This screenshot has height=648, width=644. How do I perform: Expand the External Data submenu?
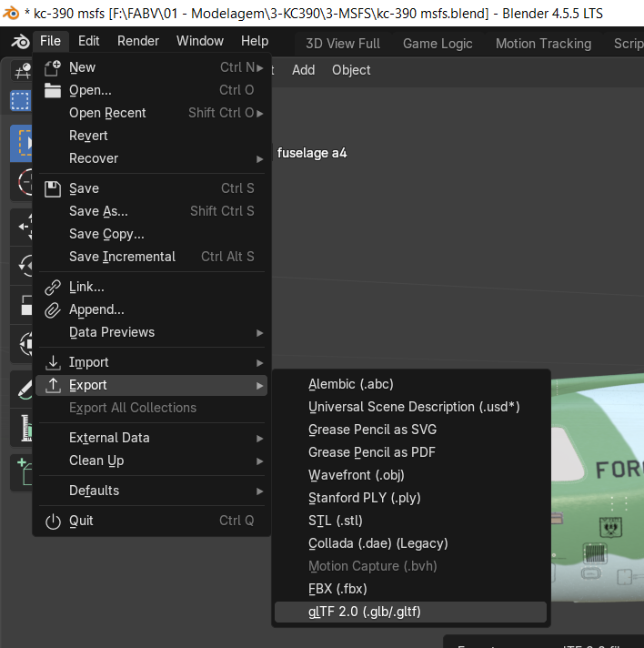tap(152, 438)
